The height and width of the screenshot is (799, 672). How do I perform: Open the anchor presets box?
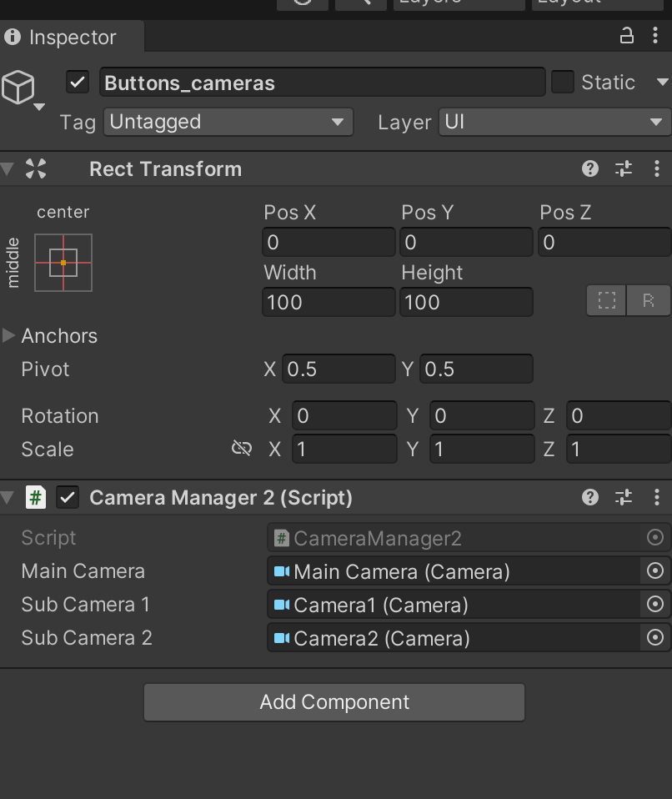tap(63, 263)
